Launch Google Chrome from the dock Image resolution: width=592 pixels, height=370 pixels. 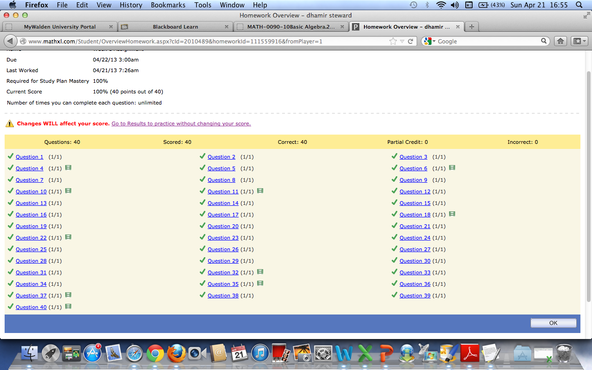pos(155,354)
